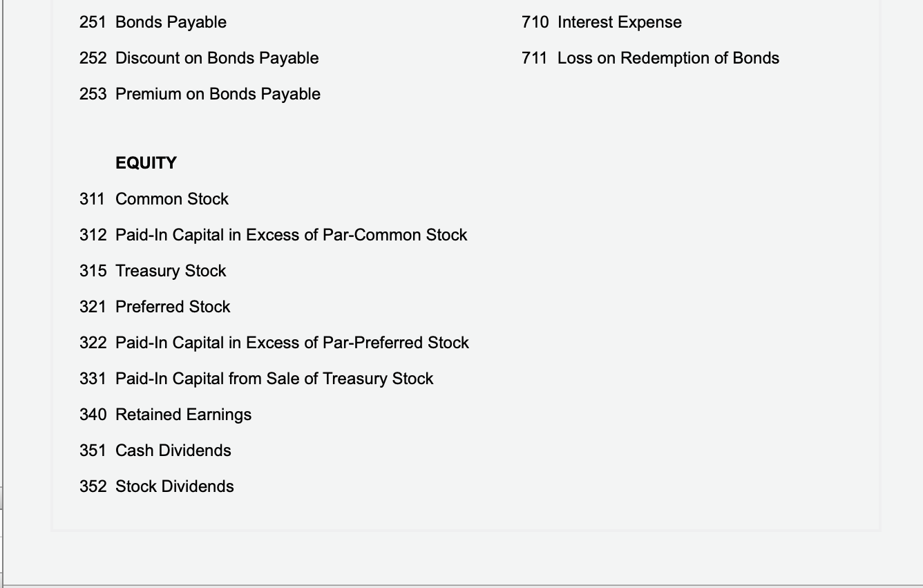Viewport: 923px width, 588px height.
Task: Click the Cash Dividends account
Action: coord(173,451)
